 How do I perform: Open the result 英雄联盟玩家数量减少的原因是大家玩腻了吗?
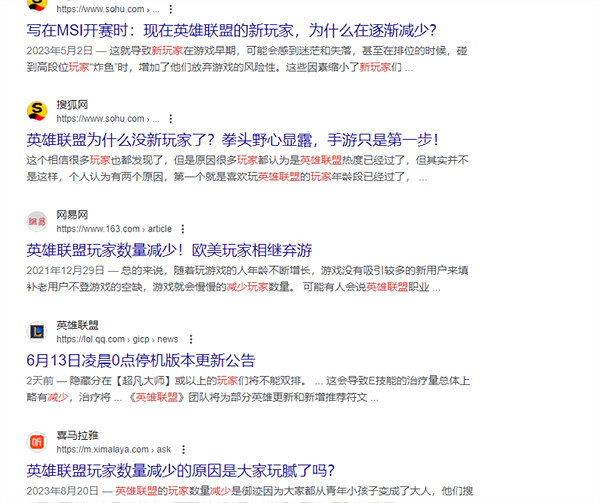tap(181, 470)
